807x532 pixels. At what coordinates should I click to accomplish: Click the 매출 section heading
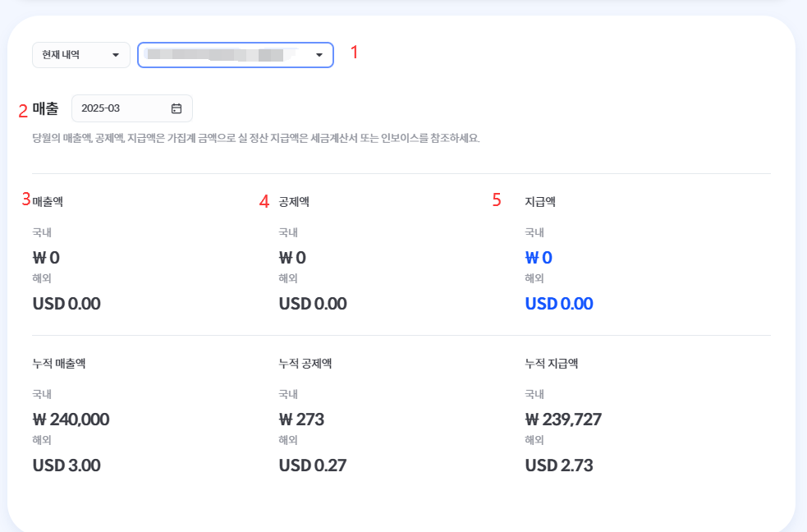coord(45,108)
